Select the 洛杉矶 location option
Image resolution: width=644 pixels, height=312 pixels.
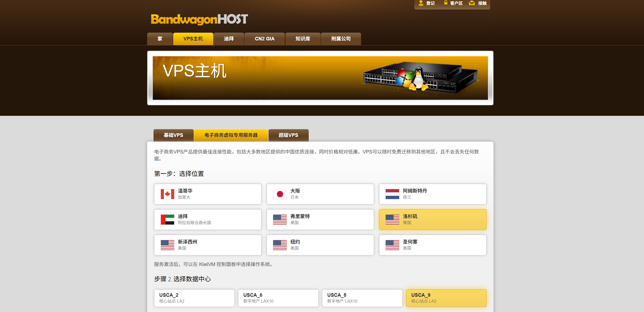coord(432,219)
